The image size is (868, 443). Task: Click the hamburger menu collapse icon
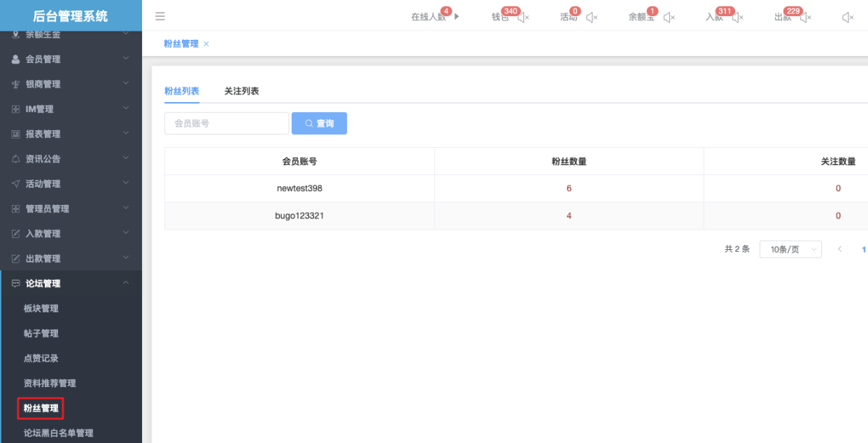pos(160,16)
